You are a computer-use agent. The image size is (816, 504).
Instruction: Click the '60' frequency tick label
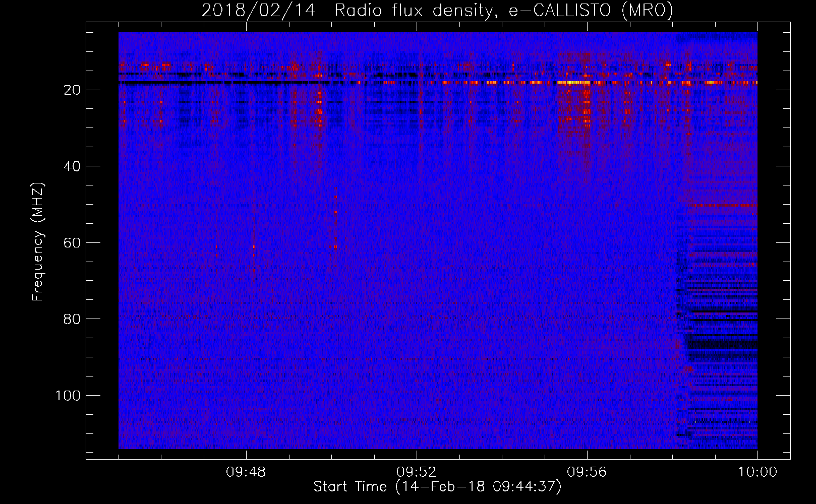tap(72, 243)
